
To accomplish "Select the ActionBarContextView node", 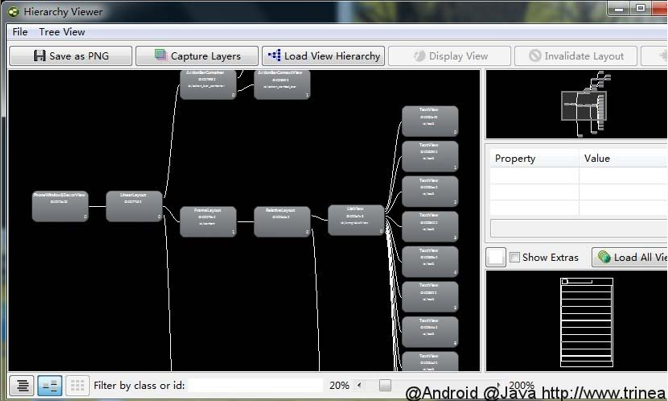I will [282, 84].
